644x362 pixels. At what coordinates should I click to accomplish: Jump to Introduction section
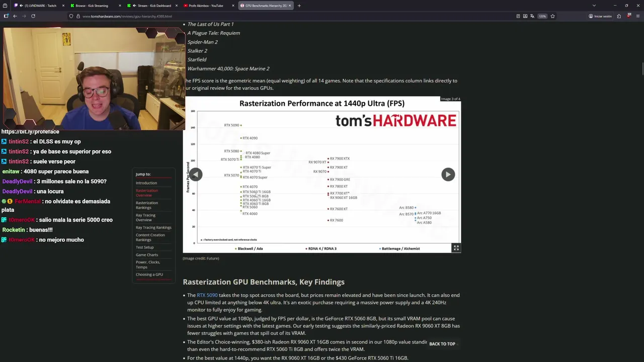pos(146,183)
